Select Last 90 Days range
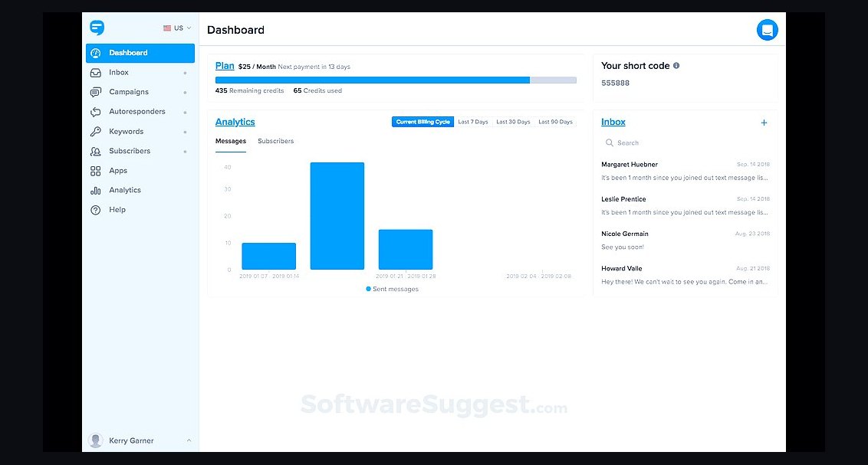This screenshot has height=465, width=868. (555, 122)
